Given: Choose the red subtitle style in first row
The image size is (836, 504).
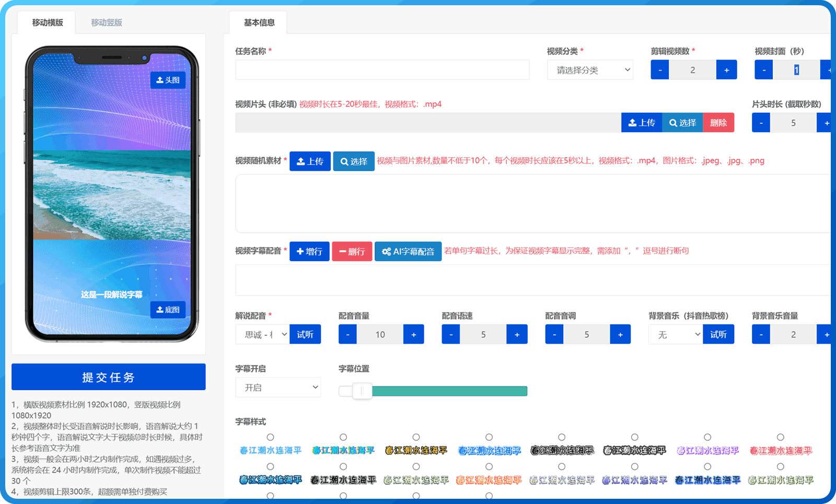Looking at the screenshot, I should coord(780,437).
